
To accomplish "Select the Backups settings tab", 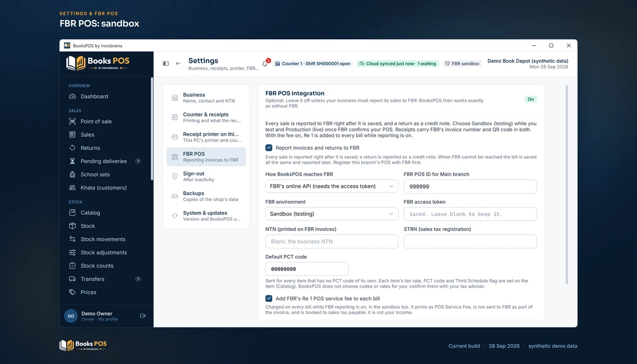I will point(206,196).
